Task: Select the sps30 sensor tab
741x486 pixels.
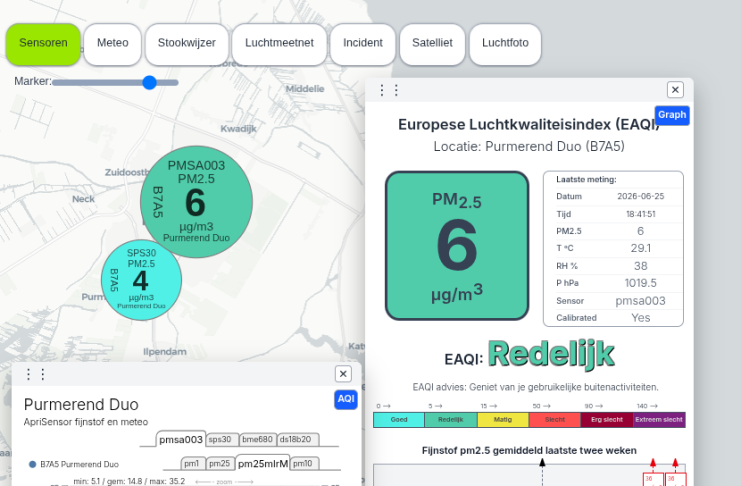Action: [222, 439]
